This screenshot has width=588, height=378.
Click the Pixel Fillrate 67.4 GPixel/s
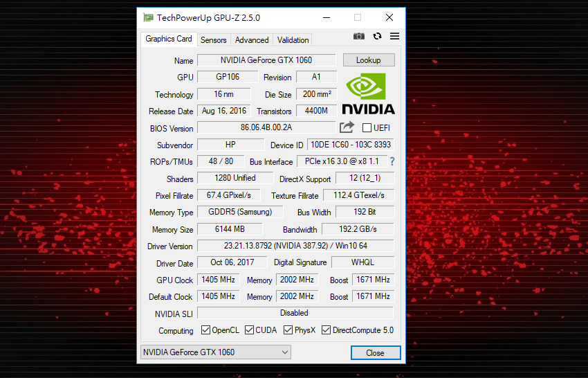(x=229, y=195)
